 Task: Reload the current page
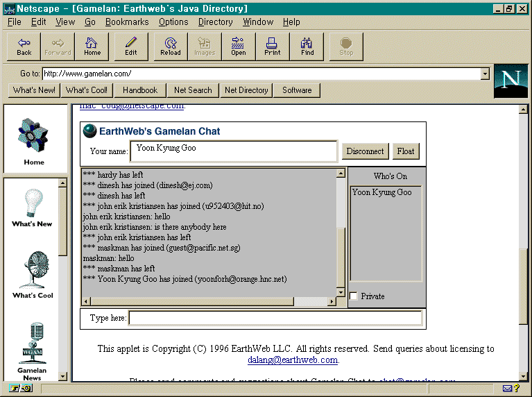click(x=171, y=47)
